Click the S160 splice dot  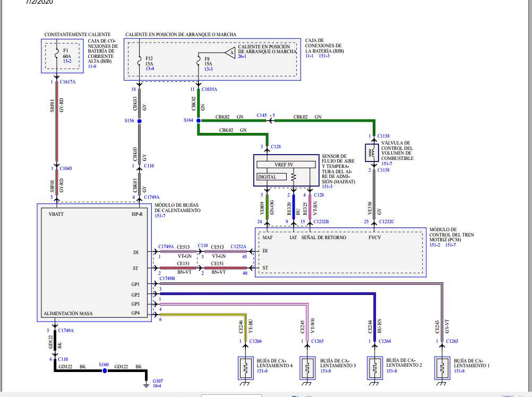pos(105,371)
